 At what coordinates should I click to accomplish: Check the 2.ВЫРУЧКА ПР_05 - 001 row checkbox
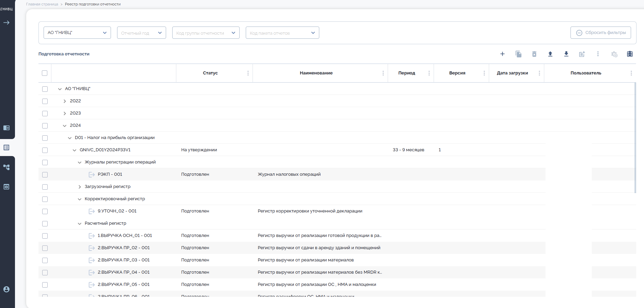[x=45, y=285]
